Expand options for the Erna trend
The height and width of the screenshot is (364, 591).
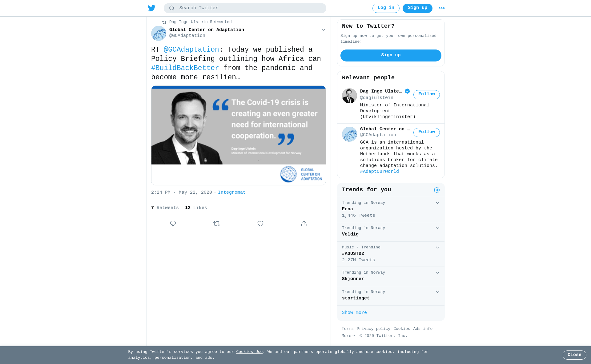(437, 203)
